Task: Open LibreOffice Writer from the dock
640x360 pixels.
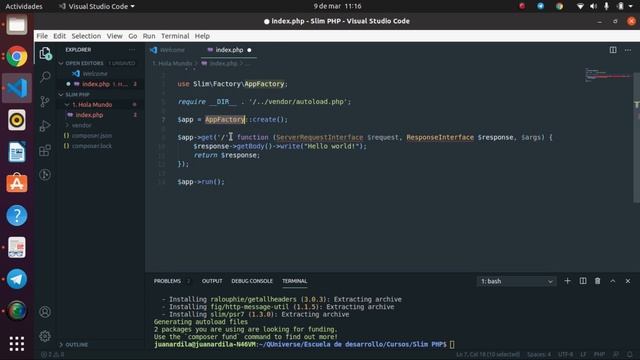Action: point(17,152)
